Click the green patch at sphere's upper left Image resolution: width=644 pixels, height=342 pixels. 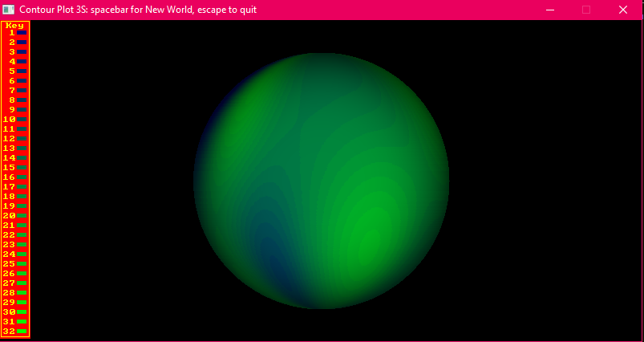pyautogui.click(x=245, y=108)
